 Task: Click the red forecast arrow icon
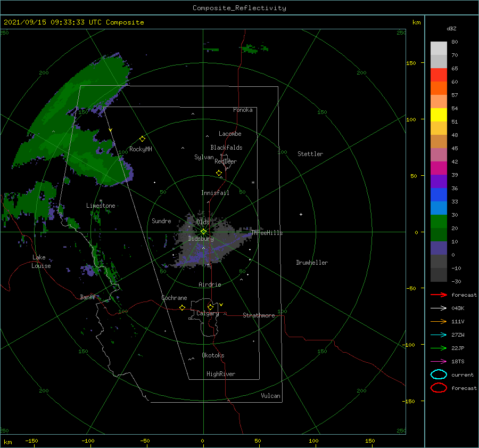(x=439, y=295)
